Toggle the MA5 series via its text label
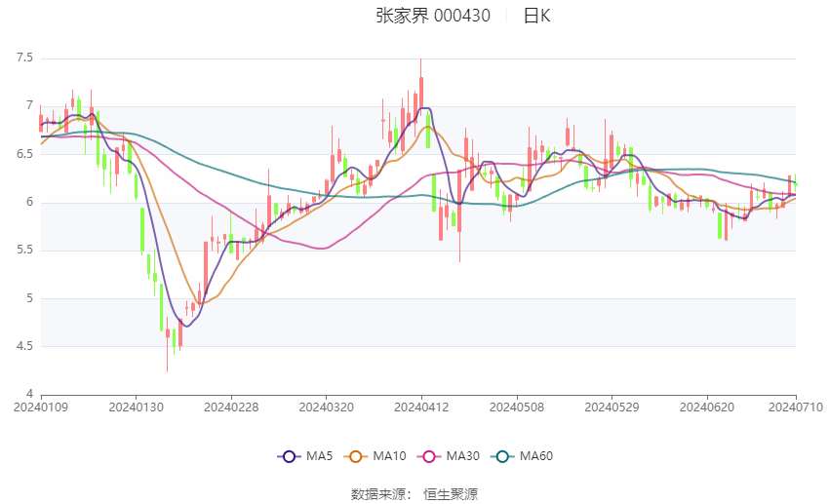Viewport: 829px width, 504px height. click(x=320, y=455)
